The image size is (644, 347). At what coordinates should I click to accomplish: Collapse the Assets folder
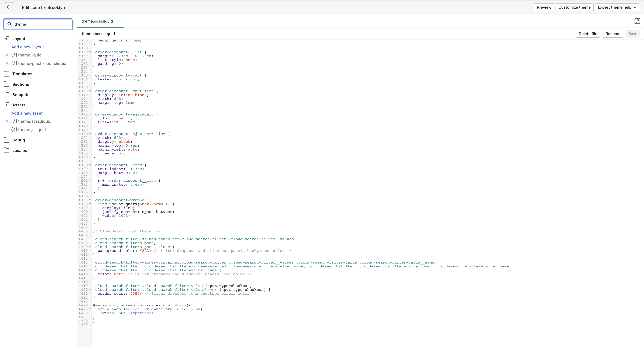pos(7,105)
